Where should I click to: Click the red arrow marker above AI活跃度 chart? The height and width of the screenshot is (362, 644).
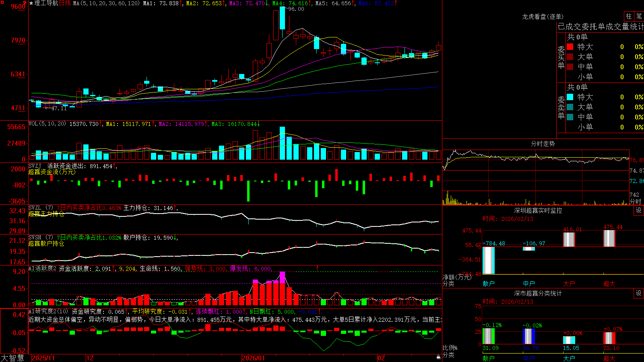[318, 268]
